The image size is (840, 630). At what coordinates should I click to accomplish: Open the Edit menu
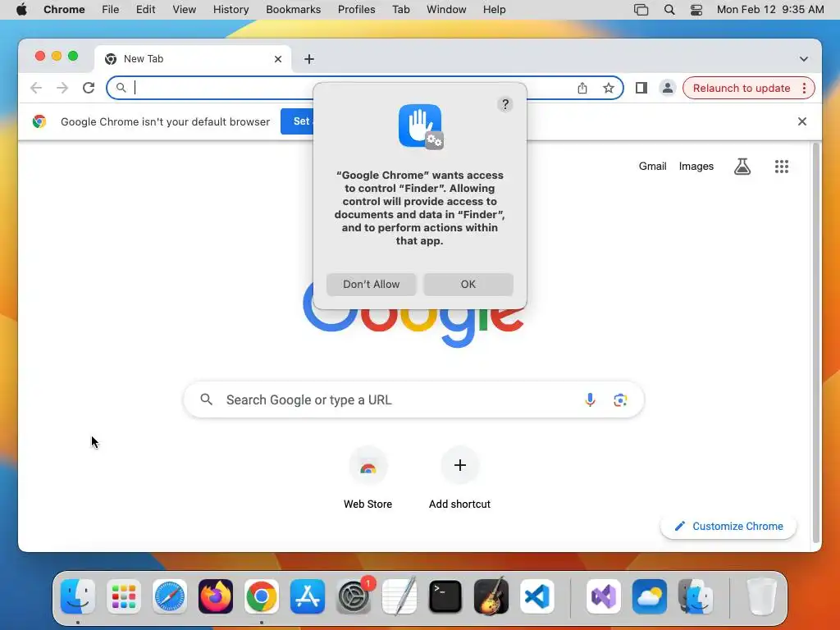point(145,10)
